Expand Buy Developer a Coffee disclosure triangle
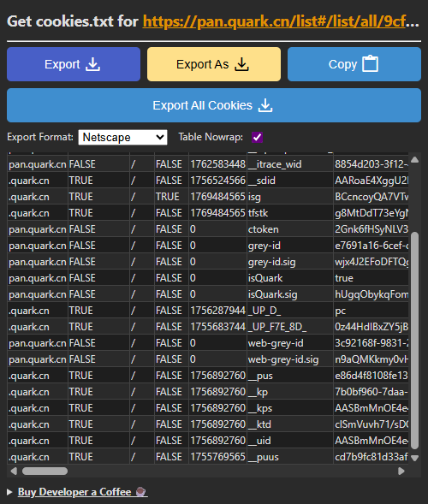 tap(9, 492)
